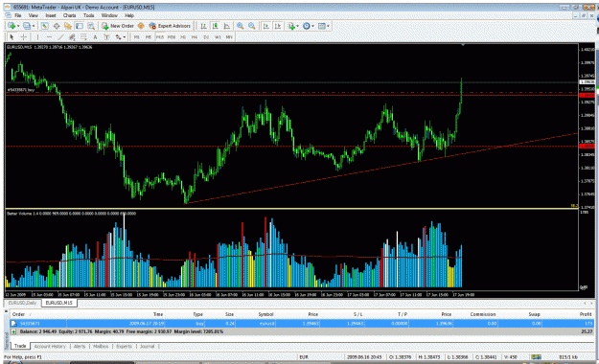Viewport: 599px width, 364px height.
Task: Open the Navigator panel icon
Action: 68,26
